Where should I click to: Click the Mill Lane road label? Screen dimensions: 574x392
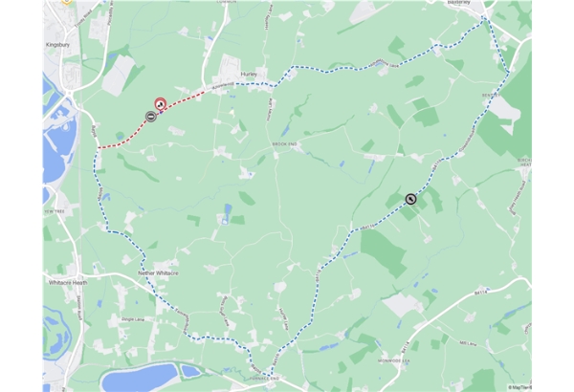tap(468, 343)
